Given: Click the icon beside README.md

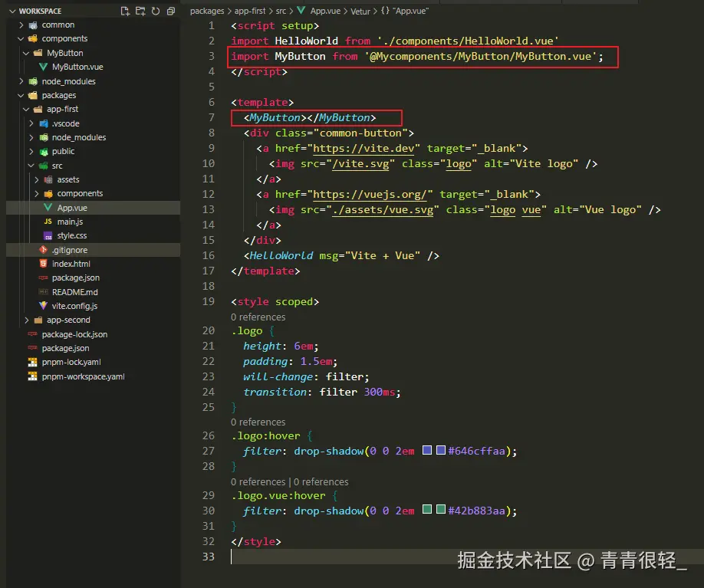Looking at the screenshot, I should (43, 292).
